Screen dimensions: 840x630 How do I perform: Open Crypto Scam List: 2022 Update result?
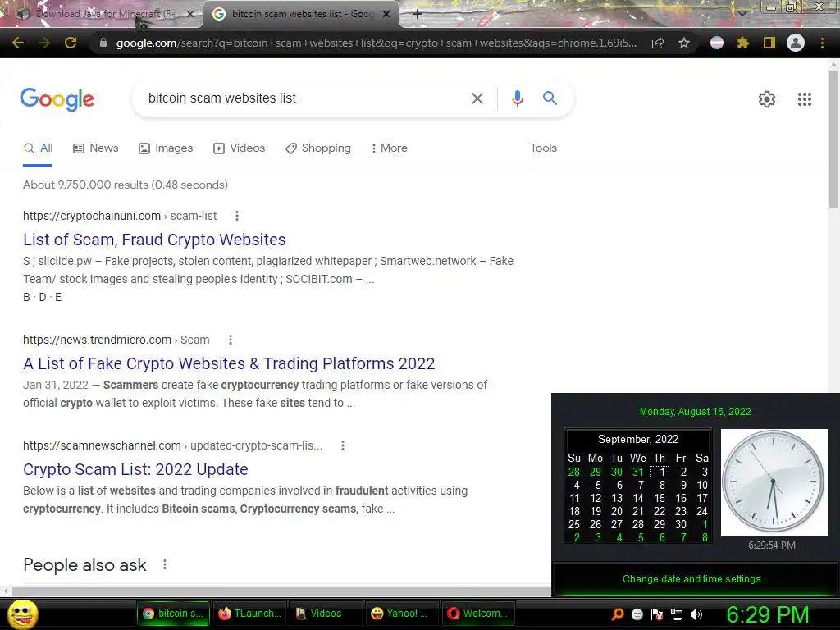coord(135,469)
